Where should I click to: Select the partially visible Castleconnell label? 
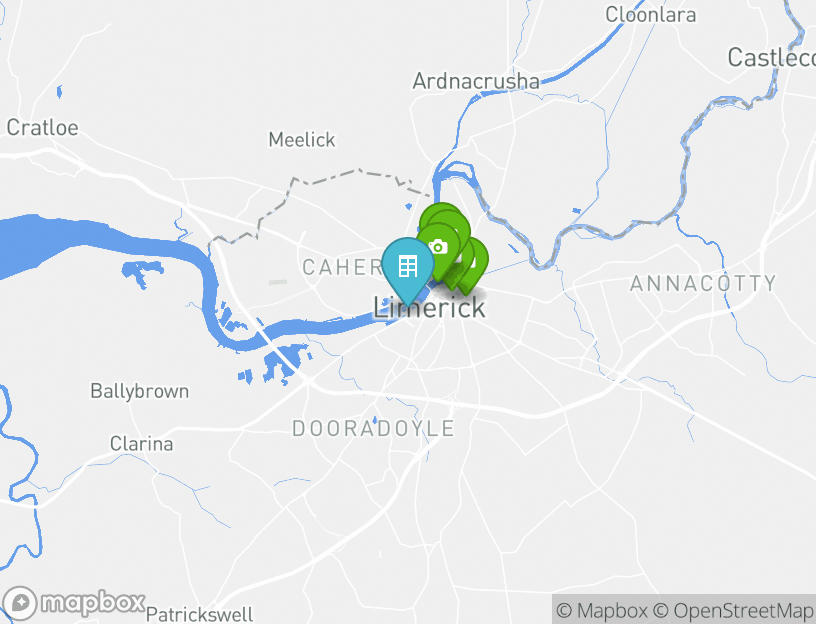click(771, 57)
